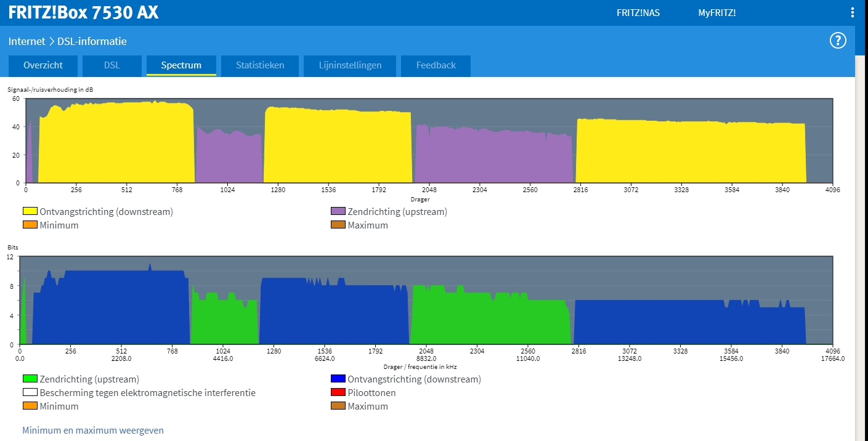Click Minimum en maximum weergeven link

(x=93, y=431)
